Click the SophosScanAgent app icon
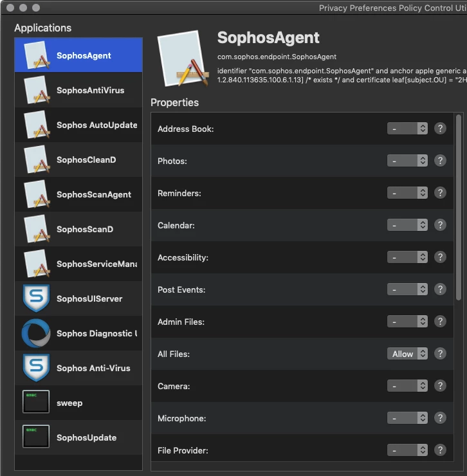 click(x=37, y=194)
